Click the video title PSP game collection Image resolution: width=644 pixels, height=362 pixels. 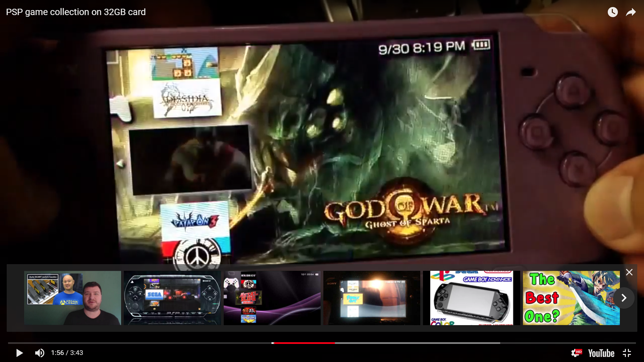[x=76, y=12]
